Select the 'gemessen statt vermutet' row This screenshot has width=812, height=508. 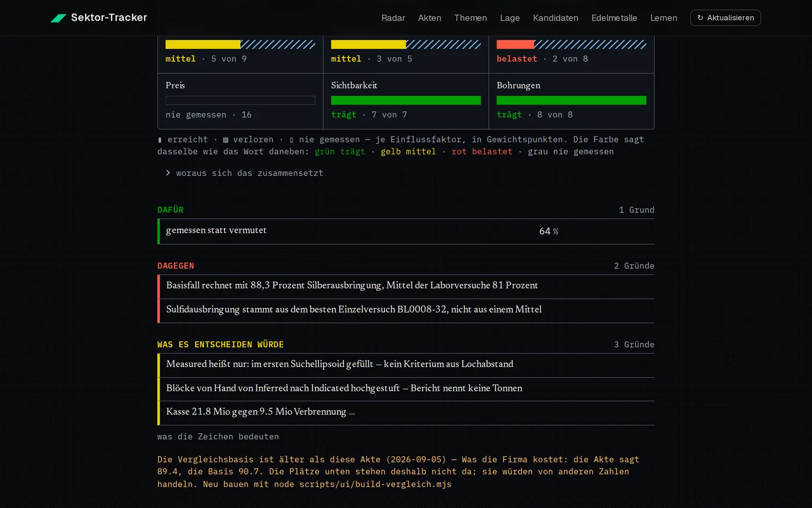tap(406, 231)
